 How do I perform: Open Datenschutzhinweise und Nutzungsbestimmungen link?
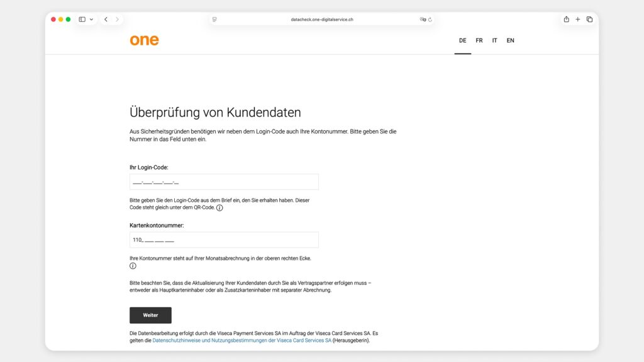[x=241, y=340]
